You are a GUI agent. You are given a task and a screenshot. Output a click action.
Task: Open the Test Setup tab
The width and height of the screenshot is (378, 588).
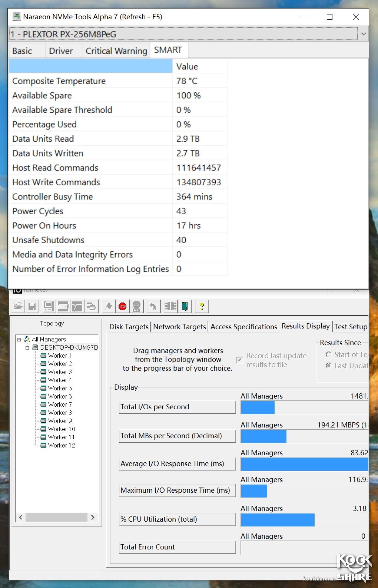(351, 327)
